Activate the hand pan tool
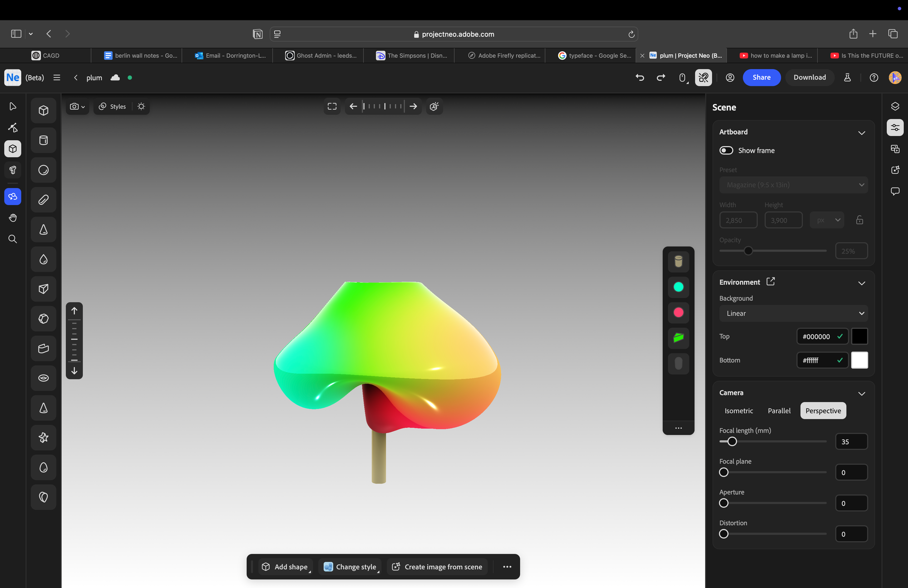The width and height of the screenshot is (908, 588). (x=13, y=218)
